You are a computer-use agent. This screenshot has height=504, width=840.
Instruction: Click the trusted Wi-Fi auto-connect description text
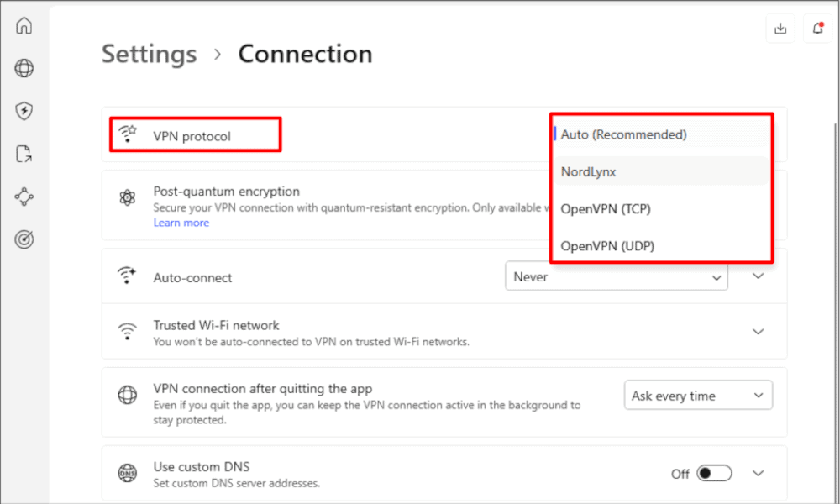coord(312,342)
